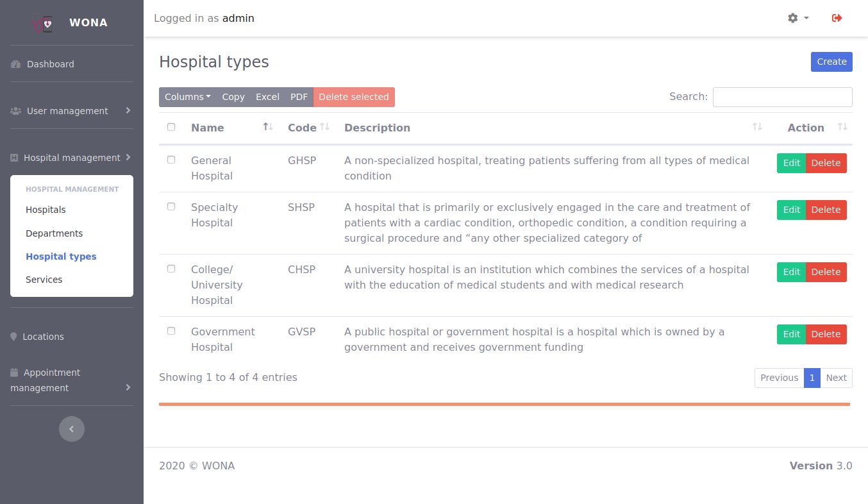
Task: Check the General Hospital row checkbox
Action: tap(171, 160)
